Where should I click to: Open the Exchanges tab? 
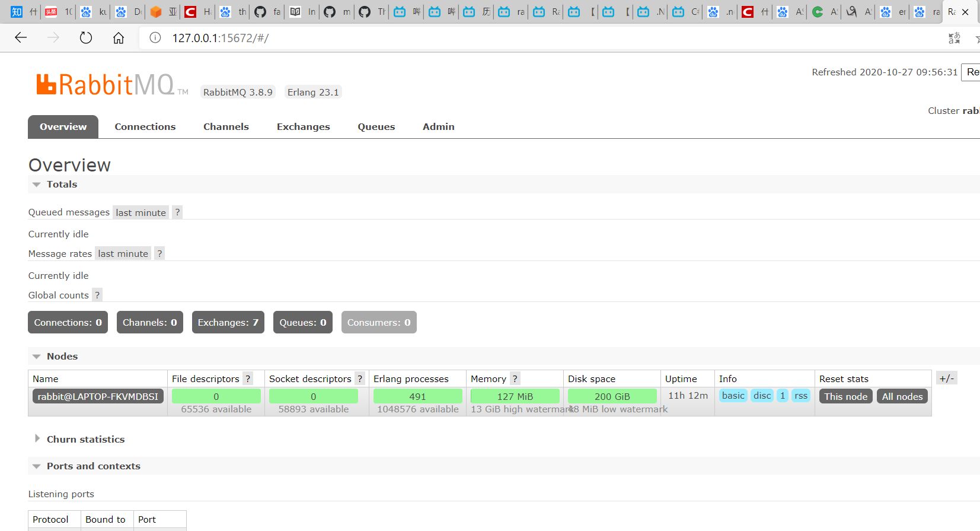pos(304,126)
